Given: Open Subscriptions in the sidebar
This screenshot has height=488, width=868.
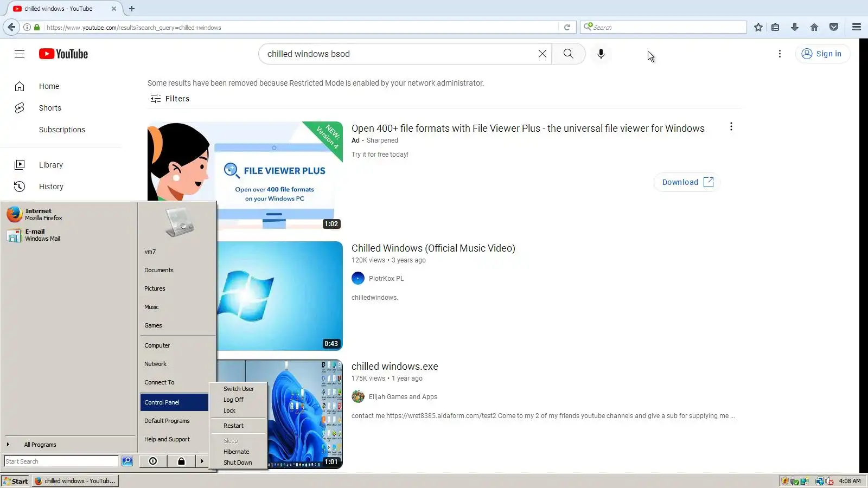Looking at the screenshot, I should point(61,130).
